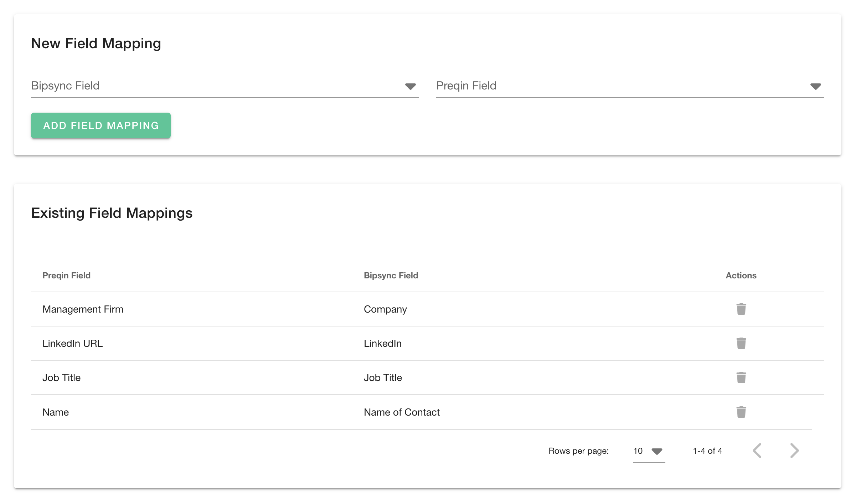
Task: Click the LinkedIn Bipsync field cell
Action: pyautogui.click(x=382, y=343)
